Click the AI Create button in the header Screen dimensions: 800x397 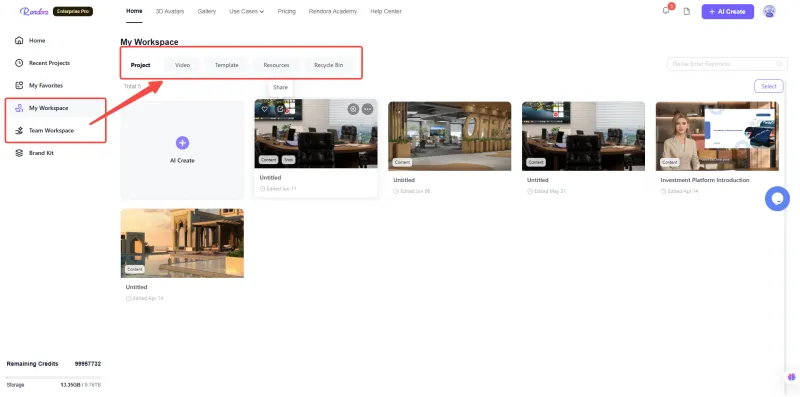728,11
